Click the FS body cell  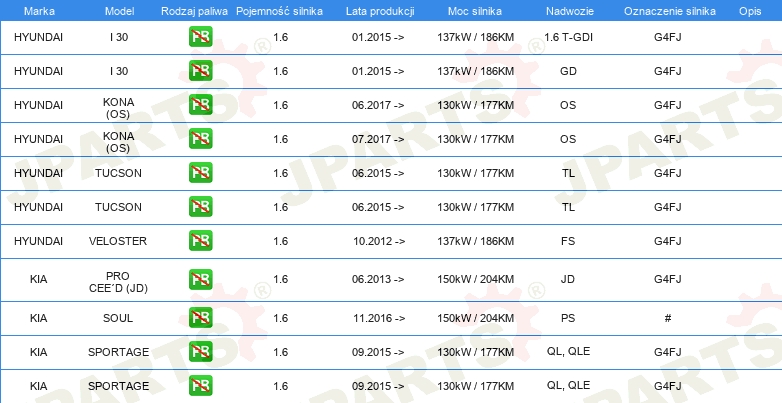click(568, 241)
